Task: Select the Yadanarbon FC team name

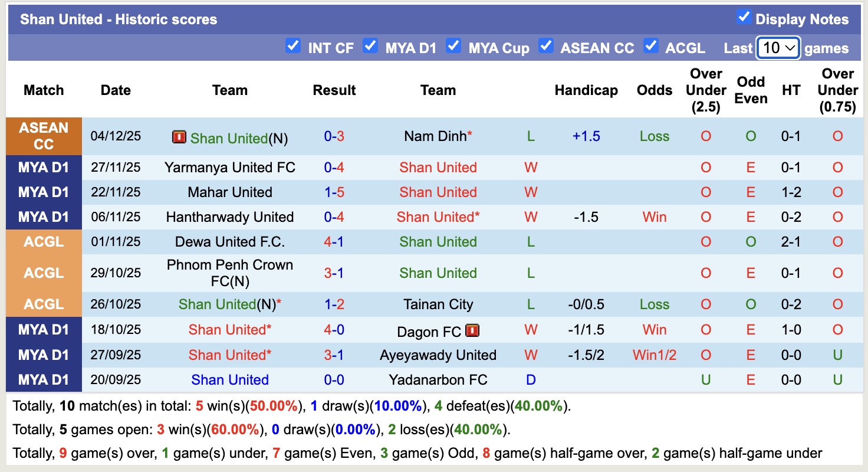Action: (438, 380)
